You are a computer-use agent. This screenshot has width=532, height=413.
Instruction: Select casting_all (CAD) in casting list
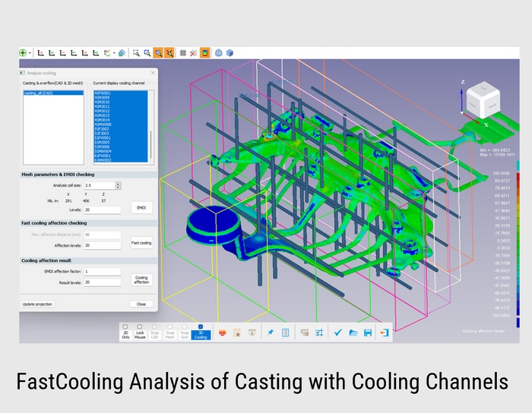pos(53,93)
